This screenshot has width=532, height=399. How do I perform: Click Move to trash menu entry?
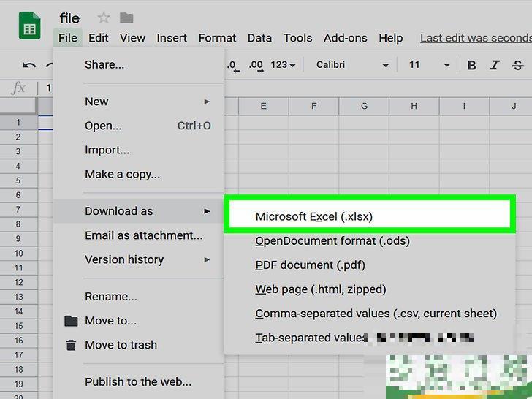coord(121,345)
